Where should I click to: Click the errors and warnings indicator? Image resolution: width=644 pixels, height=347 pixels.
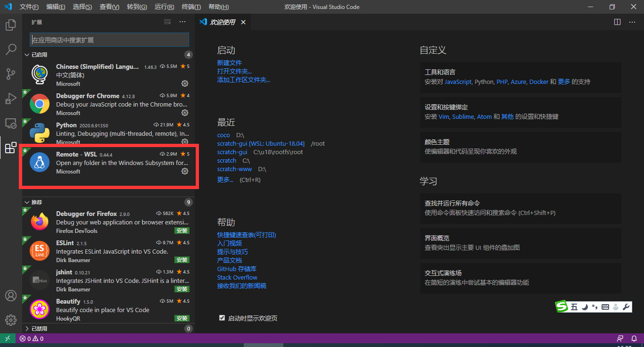tap(31, 339)
